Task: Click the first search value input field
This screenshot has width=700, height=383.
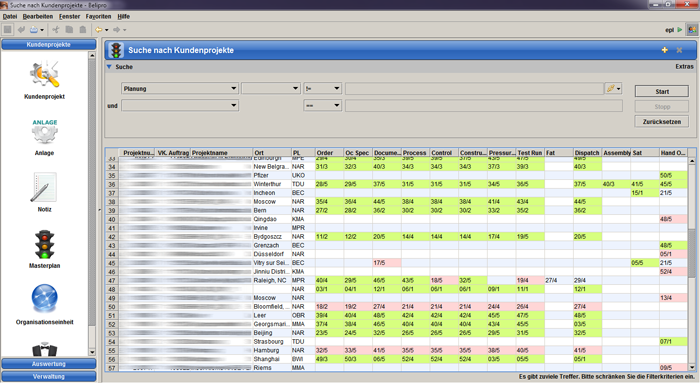Action: click(x=474, y=88)
